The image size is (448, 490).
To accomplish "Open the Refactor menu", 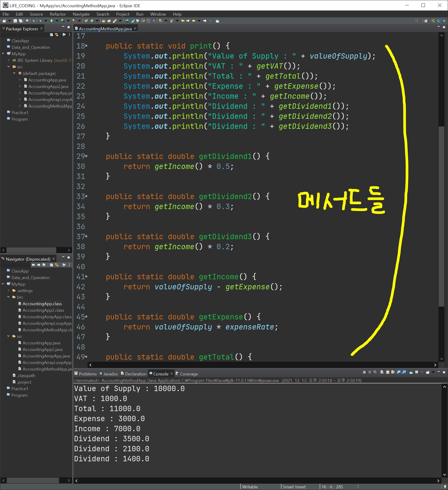I will [58, 14].
